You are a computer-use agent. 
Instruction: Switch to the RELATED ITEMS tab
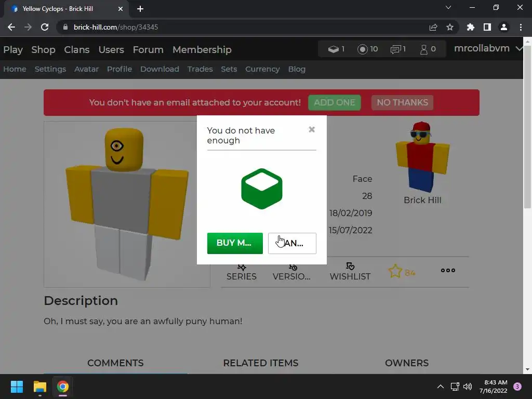tap(261, 363)
